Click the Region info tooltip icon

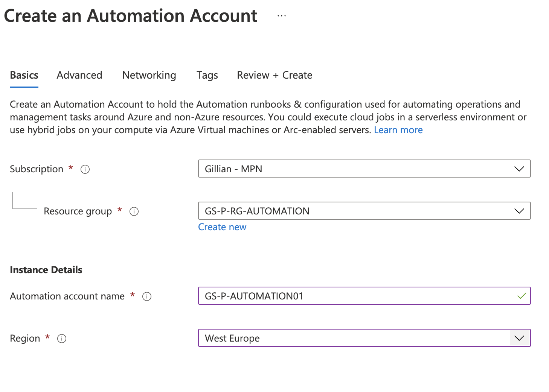tap(62, 339)
